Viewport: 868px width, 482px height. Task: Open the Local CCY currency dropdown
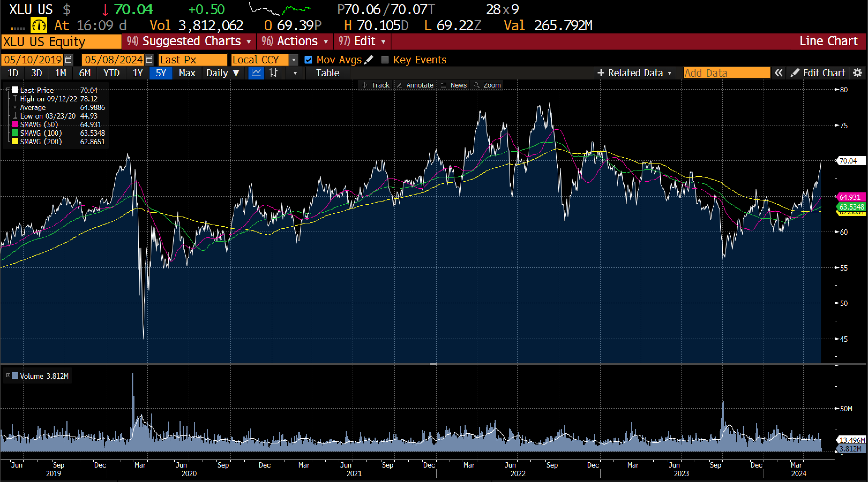coord(294,60)
